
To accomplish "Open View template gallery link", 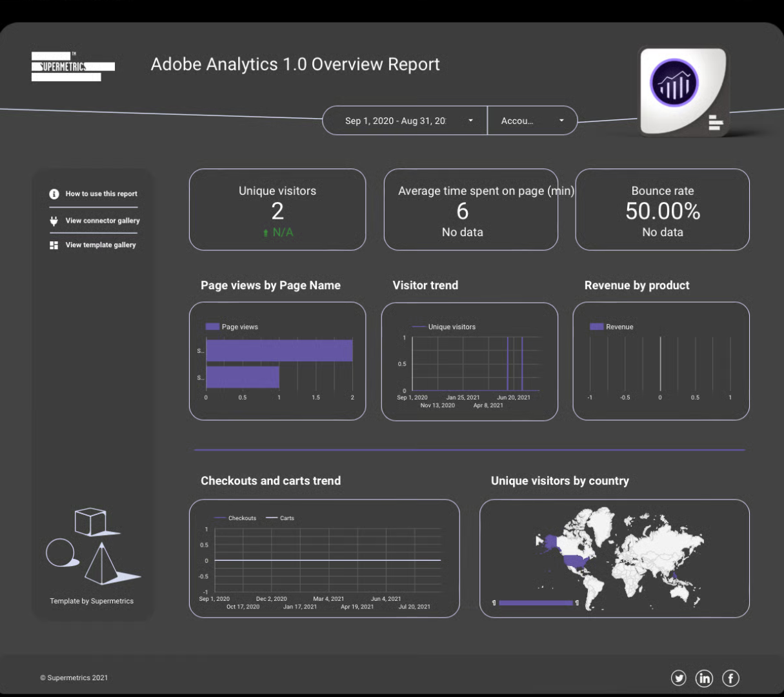I will coord(101,245).
